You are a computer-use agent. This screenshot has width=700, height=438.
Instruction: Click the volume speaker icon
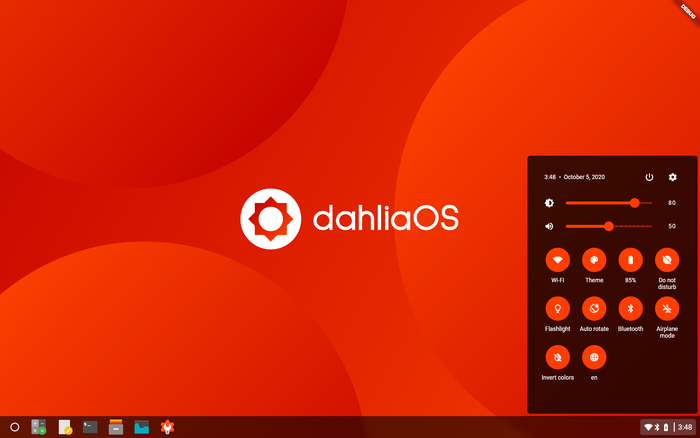coord(549,226)
